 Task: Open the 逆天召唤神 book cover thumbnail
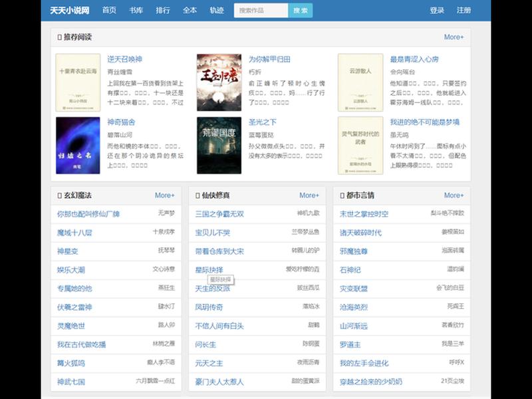(78, 82)
